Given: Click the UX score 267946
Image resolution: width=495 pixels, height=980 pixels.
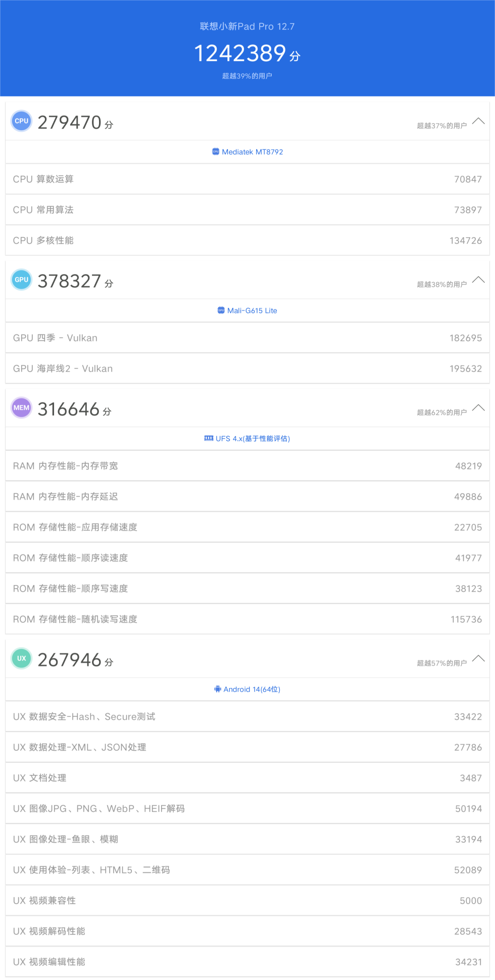Looking at the screenshot, I should (x=70, y=659).
